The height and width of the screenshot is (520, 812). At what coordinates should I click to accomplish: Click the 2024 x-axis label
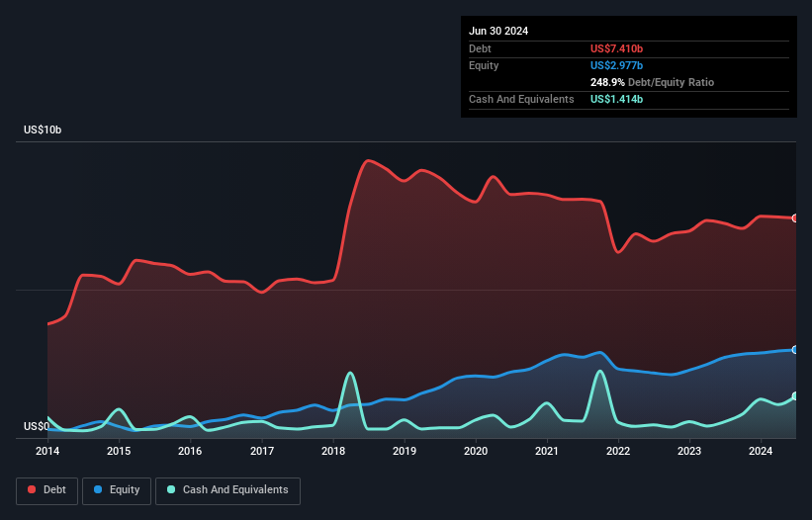point(761,451)
